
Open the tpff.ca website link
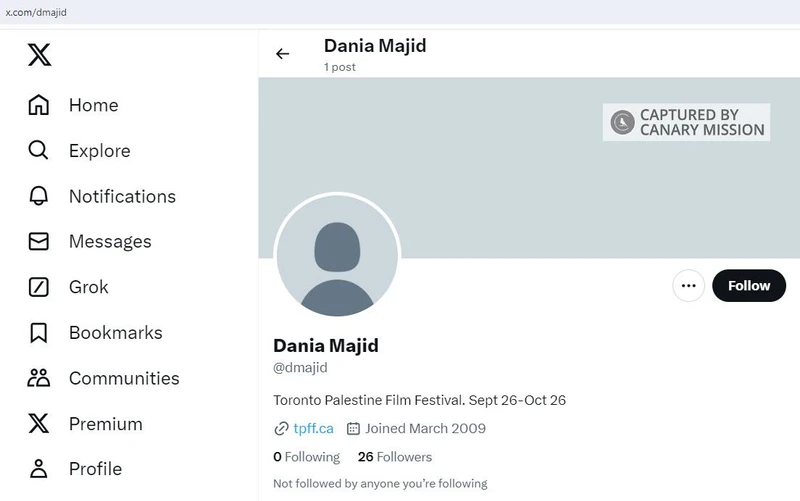point(313,428)
